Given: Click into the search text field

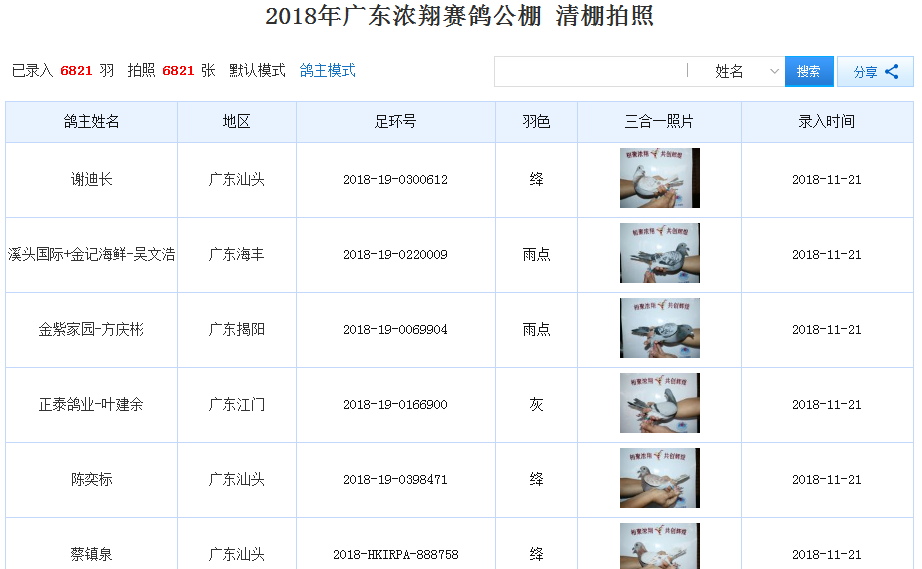Looking at the screenshot, I should pyautogui.click(x=590, y=71).
